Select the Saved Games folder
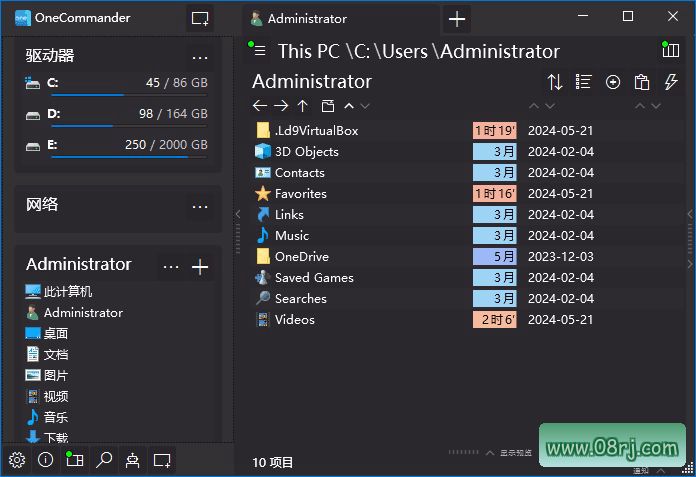The image size is (696, 477). 314,277
